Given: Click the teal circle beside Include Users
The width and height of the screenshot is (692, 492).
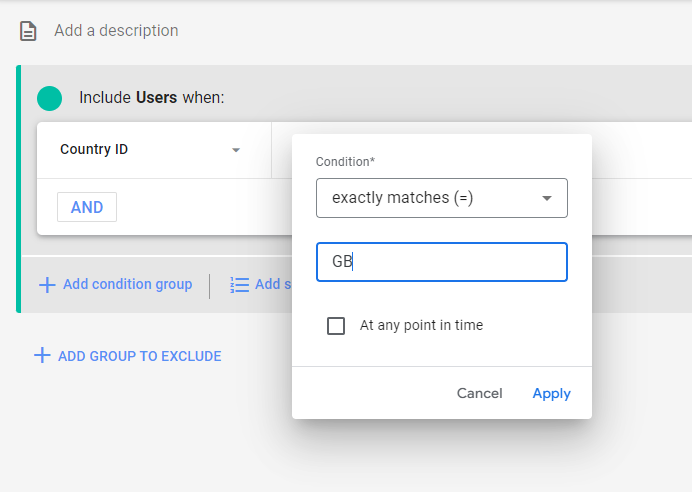Looking at the screenshot, I should [49, 98].
